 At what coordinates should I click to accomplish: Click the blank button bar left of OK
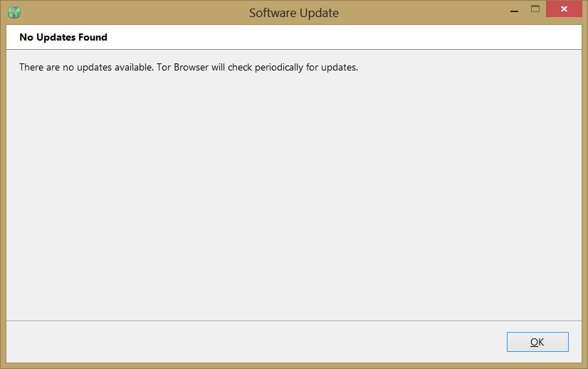coord(249,342)
